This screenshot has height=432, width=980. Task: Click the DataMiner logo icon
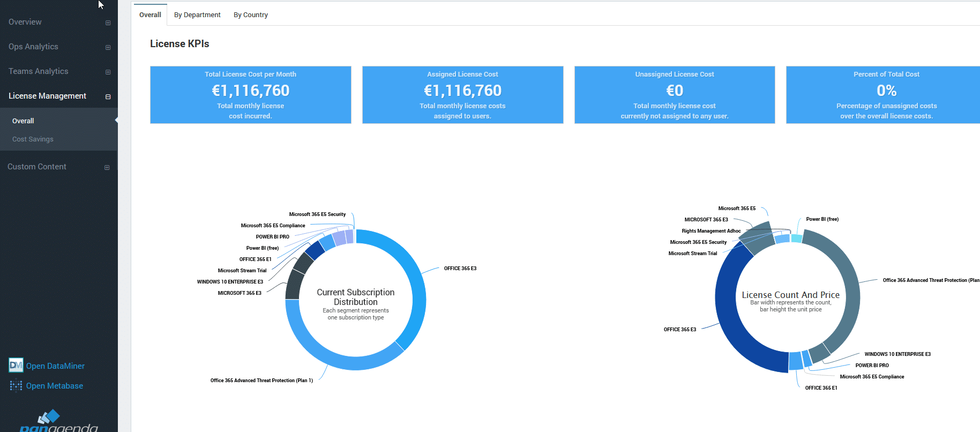tap(16, 366)
